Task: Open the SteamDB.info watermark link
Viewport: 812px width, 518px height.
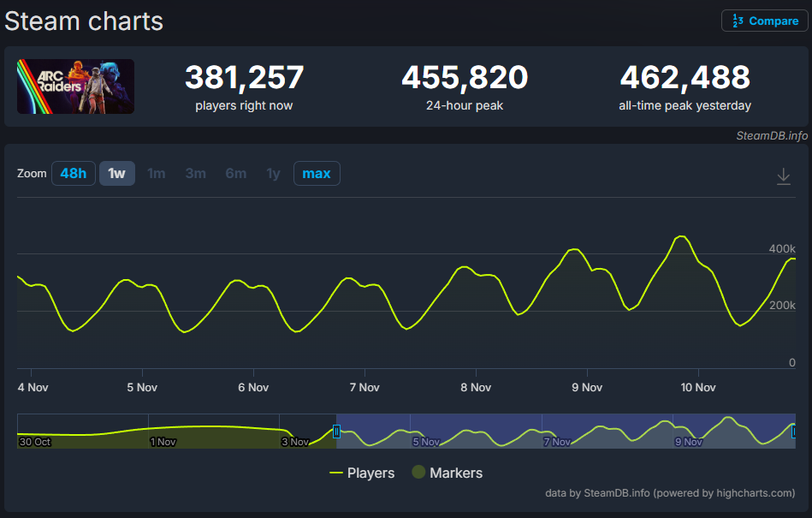Action: pos(772,135)
